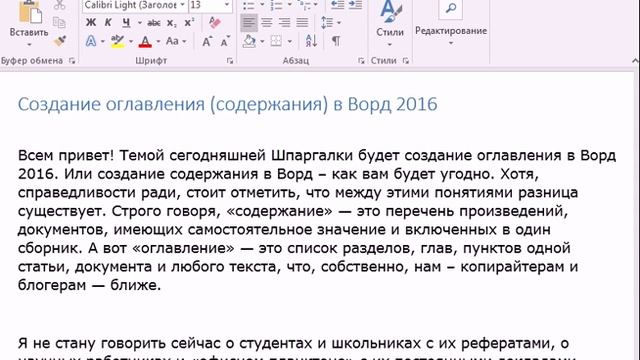Justify text alignment
Viewport: 640px width, 360px height.
pos(302,22)
